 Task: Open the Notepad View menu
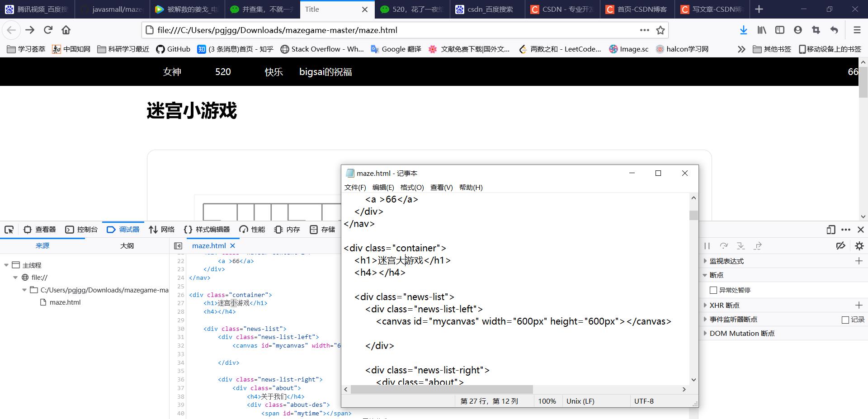point(442,188)
